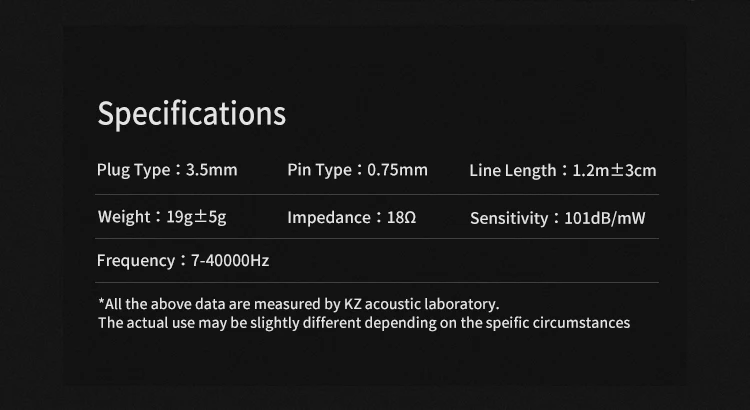This screenshot has width=750, height=410.
Task: Click the 'Line Length' label
Action: 513,171
